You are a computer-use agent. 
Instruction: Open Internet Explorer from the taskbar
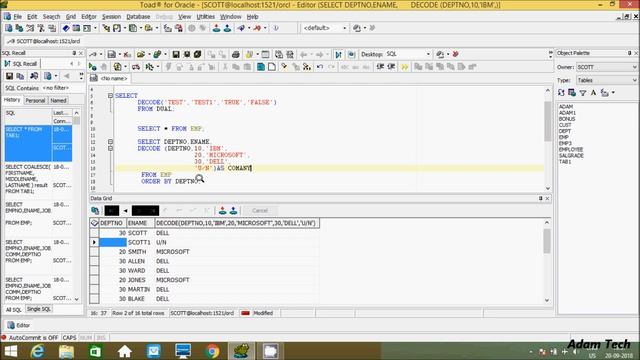[38, 351]
